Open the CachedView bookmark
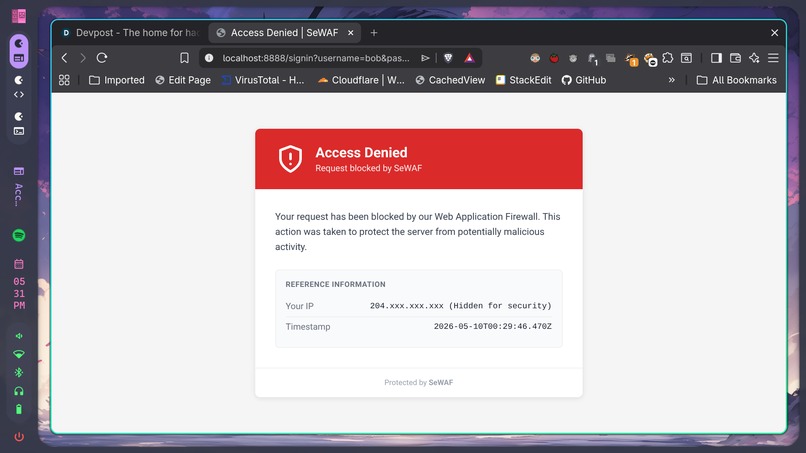 tap(450, 80)
